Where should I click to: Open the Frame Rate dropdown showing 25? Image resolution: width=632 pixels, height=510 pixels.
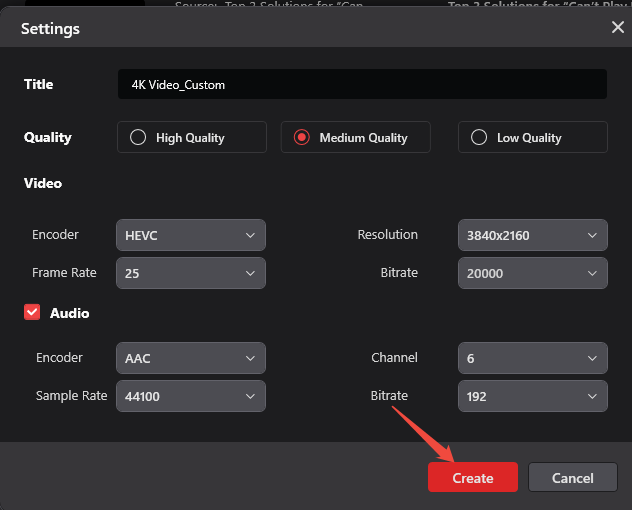[x=191, y=273]
